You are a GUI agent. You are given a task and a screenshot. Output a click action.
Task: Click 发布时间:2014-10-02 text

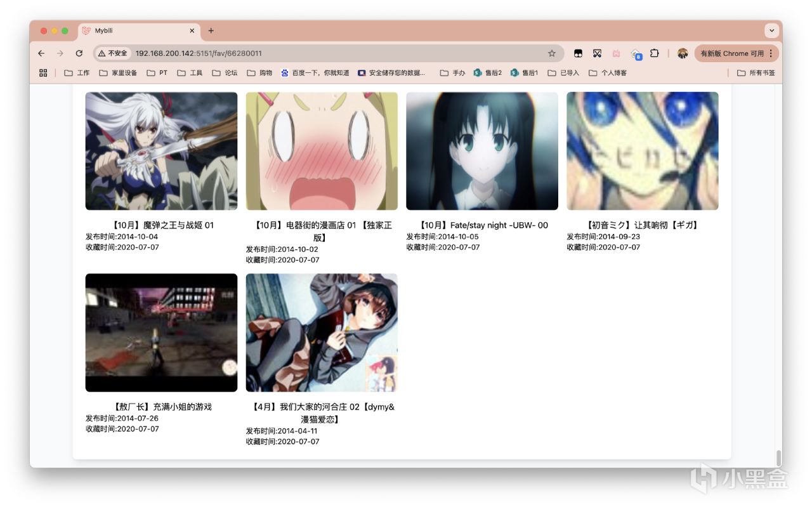[x=282, y=249]
